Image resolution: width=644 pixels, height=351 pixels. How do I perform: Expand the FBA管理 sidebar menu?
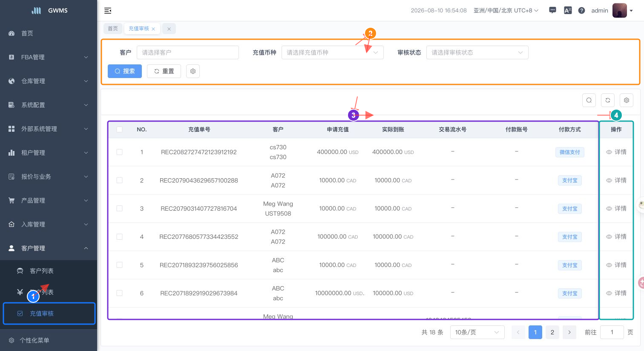coord(49,57)
